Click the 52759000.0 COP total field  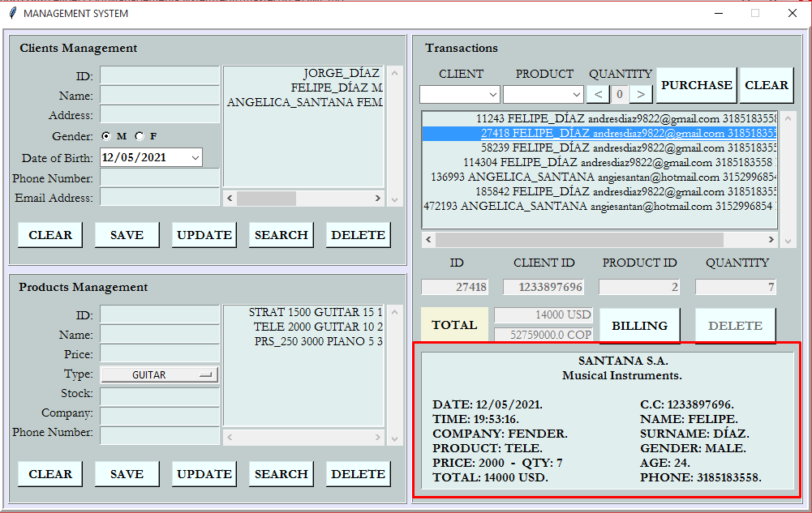pos(543,335)
